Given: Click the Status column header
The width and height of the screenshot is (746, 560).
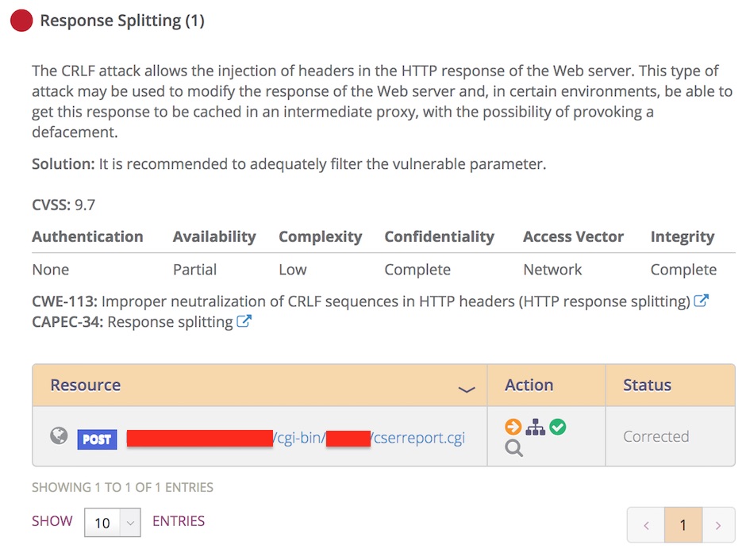Looking at the screenshot, I should [647, 385].
